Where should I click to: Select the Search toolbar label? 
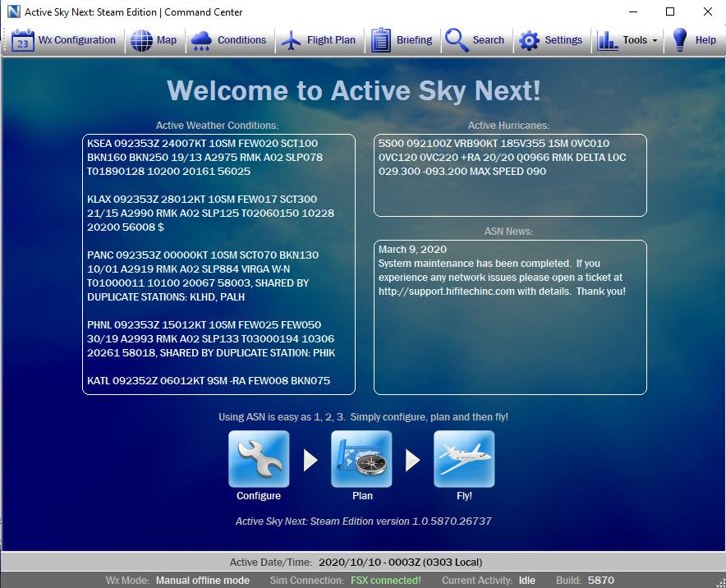[488, 39]
